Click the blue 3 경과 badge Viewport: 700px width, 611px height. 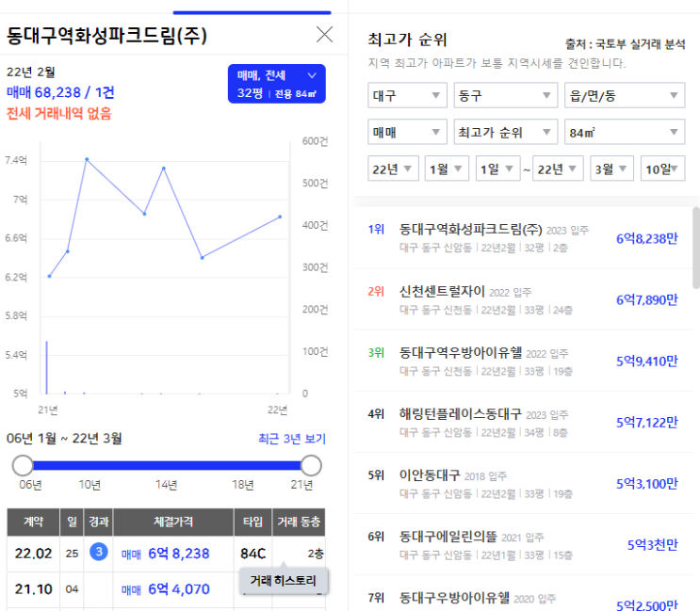(99, 552)
